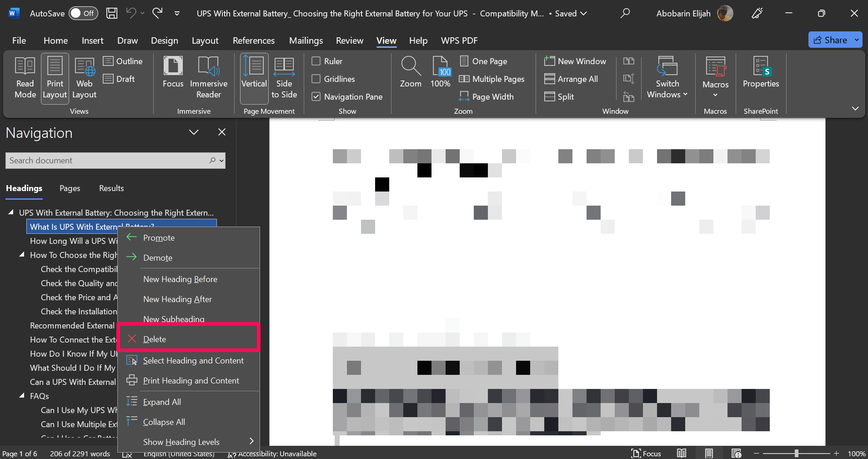Enable the Ruler checkbox

pyautogui.click(x=316, y=61)
